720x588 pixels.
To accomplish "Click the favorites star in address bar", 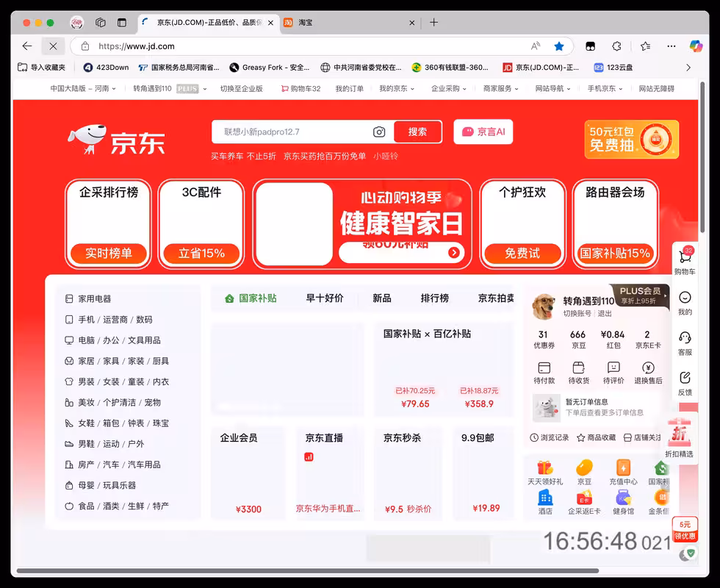I will [559, 46].
